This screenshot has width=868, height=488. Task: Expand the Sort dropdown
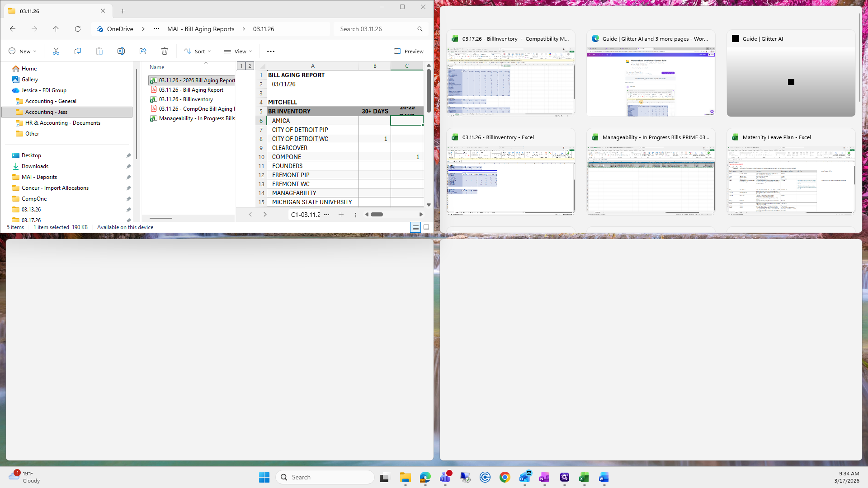point(198,52)
